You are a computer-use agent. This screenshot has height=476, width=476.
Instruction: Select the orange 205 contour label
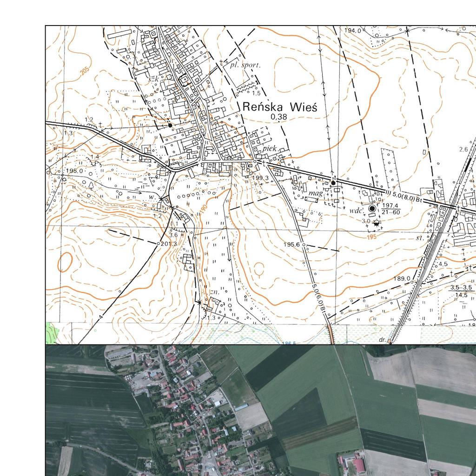86,71
